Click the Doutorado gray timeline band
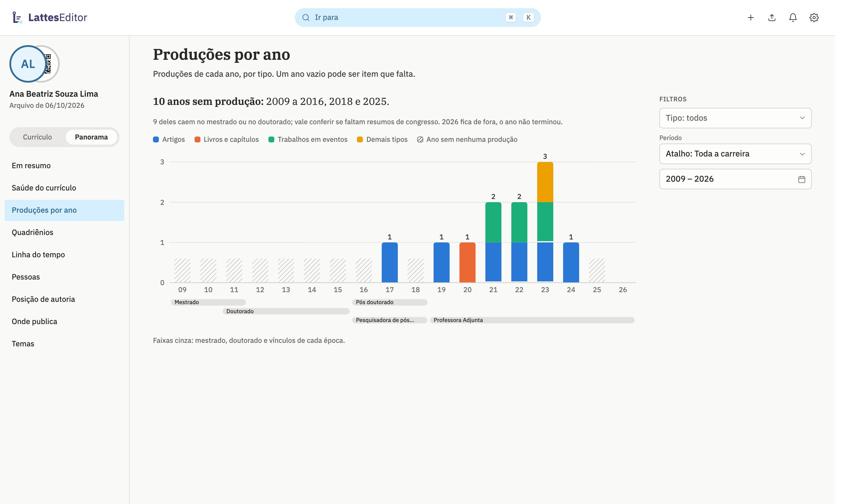The image size is (844, 504). tap(286, 311)
